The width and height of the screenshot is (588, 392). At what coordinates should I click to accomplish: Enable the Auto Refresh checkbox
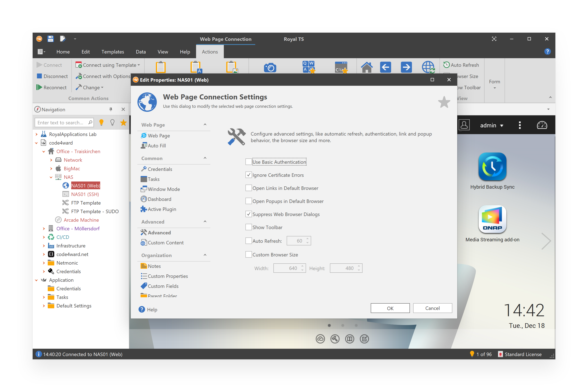pyautogui.click(x=248, y=241)
